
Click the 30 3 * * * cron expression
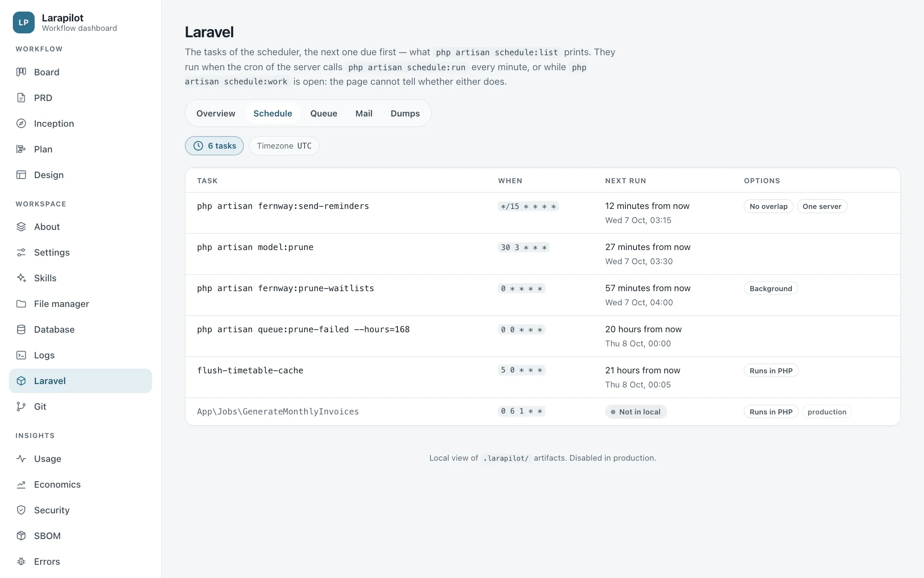(524, 247)
